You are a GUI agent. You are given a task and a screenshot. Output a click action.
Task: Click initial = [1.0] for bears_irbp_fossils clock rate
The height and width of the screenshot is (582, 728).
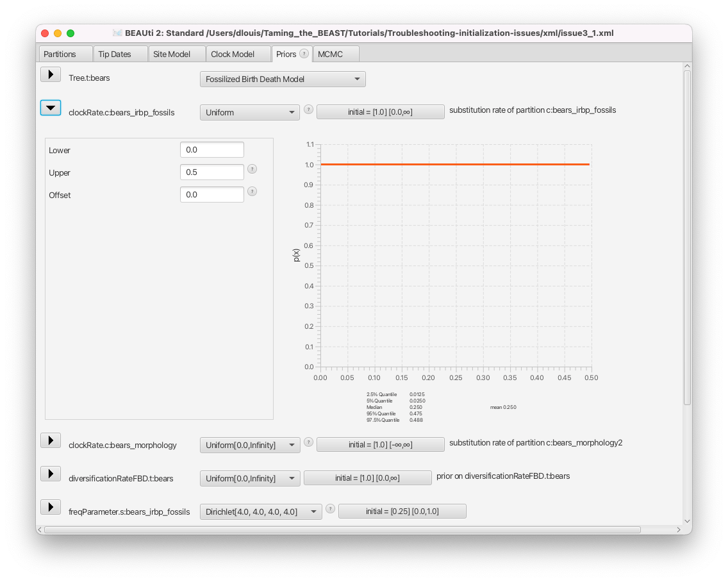pos(380,112)
